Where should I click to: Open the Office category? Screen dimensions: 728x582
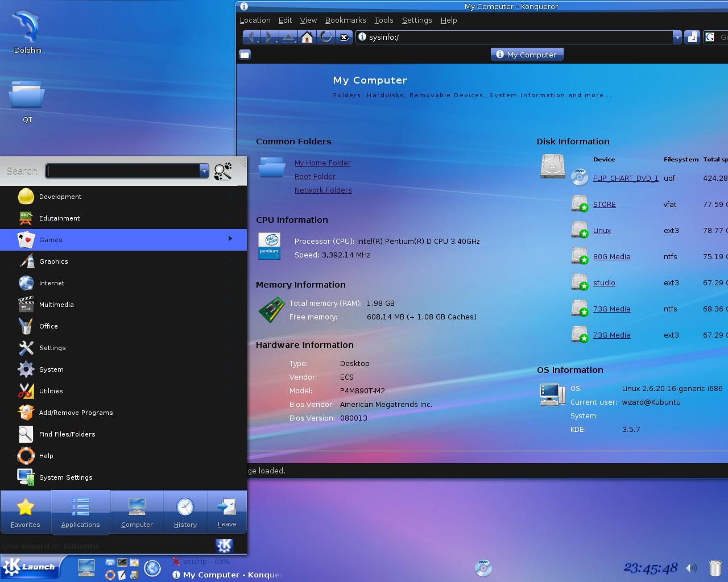pyautogui.click(x=123, y=326)
